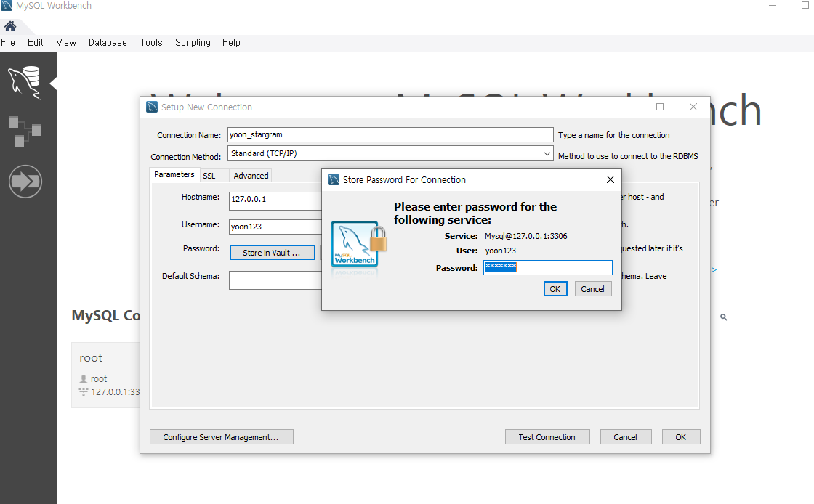Switch to the Parameters tab
Image resolution: width=814 pixels, height=504 pixels.
pyautogui.click(x=174, y=175)
